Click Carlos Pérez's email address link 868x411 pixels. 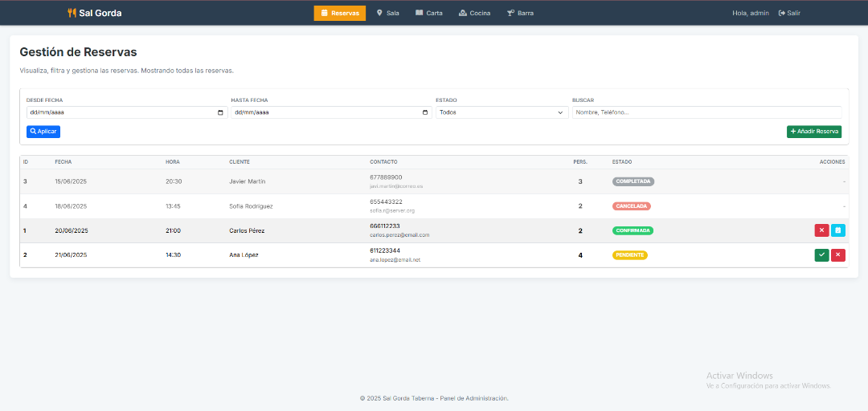pyautogui.click(x=399, y=235)
